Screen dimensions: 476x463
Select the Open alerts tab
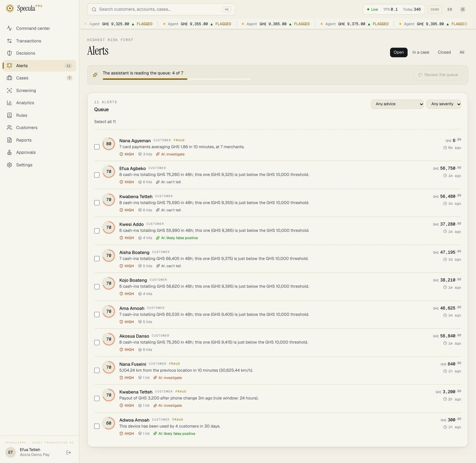coord(399,52)
